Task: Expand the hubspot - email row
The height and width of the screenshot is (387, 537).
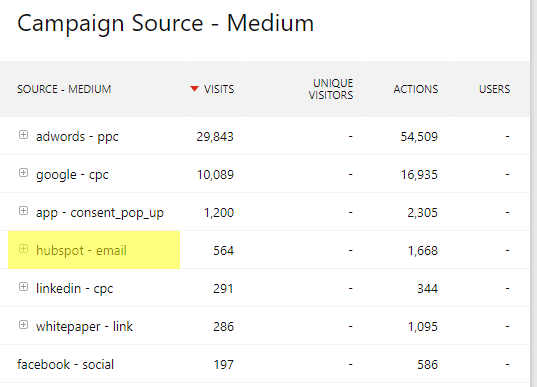Action: (x=23, y=249)
